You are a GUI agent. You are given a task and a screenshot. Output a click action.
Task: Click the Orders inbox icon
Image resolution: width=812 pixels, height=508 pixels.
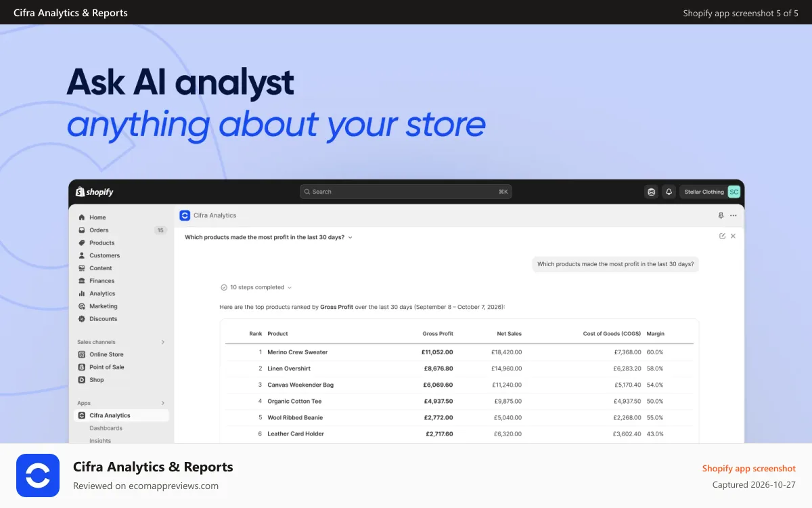(82, 230)
